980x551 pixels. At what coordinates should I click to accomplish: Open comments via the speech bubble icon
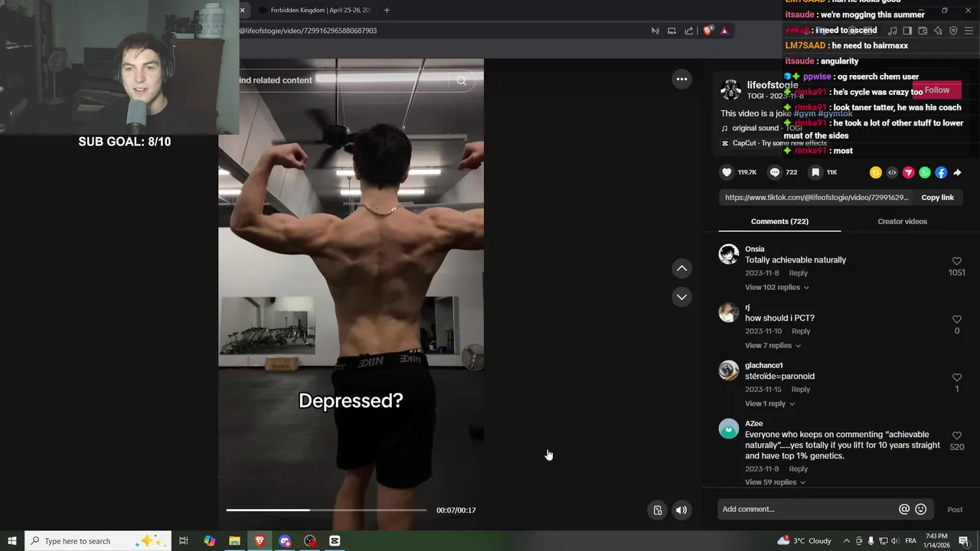pyautogui.click(x=775, y=173)
